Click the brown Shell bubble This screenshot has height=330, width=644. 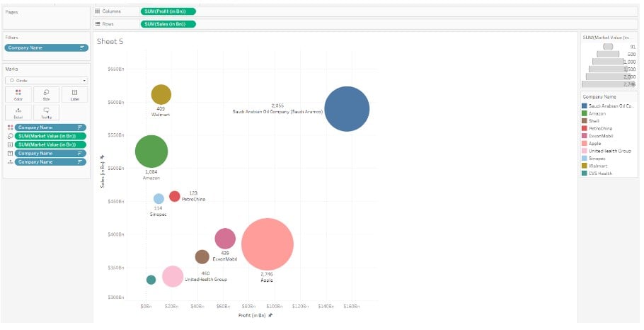(202, 257)
